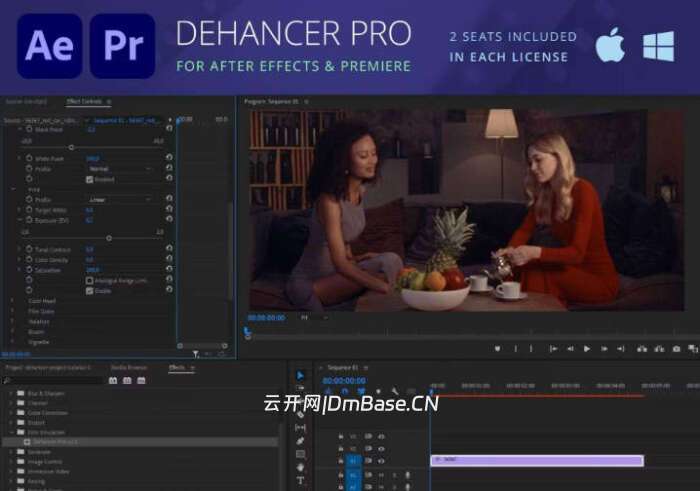Click the Effects panel search field
Image resolution: width=700 pixels, height=491 pixels.
pyautogui.click(x=54, y=380)
